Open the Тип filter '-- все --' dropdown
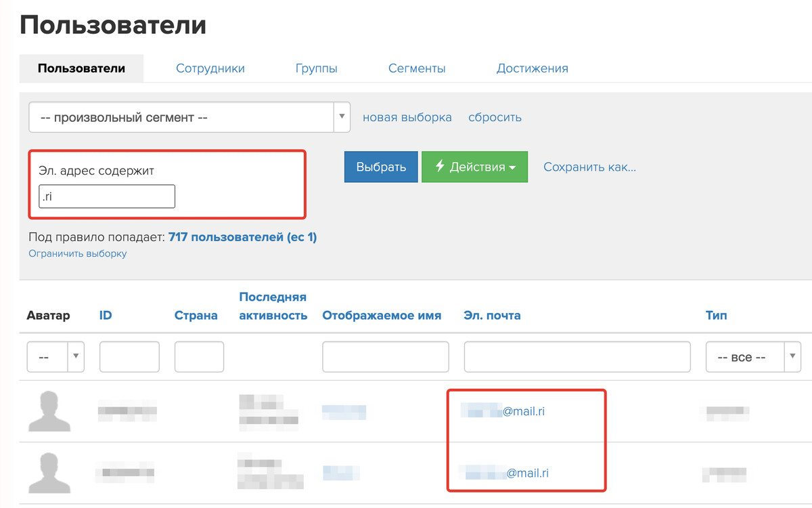 pyautogui.click(x=753, y=357)
